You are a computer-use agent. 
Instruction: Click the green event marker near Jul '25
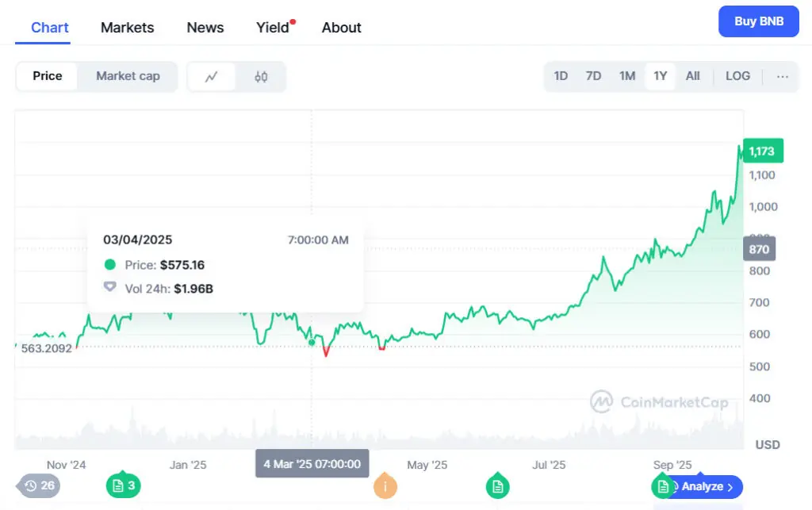coord(498,485)
